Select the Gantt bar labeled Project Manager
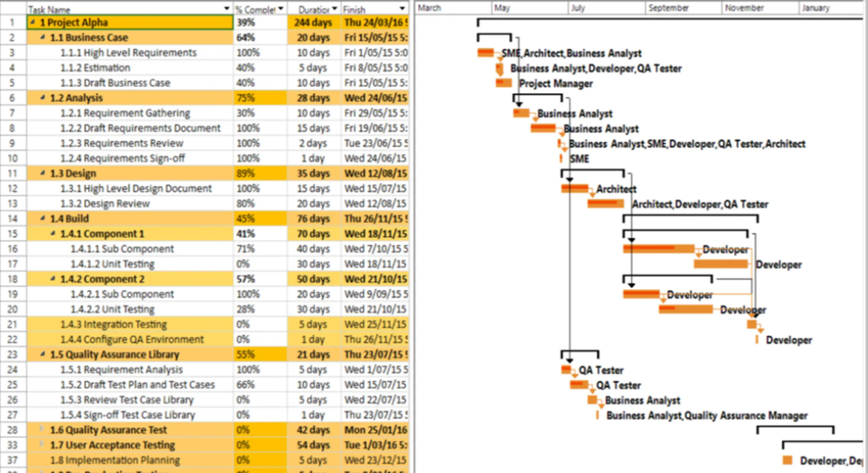The image size is (868, 473). (504, 83)
